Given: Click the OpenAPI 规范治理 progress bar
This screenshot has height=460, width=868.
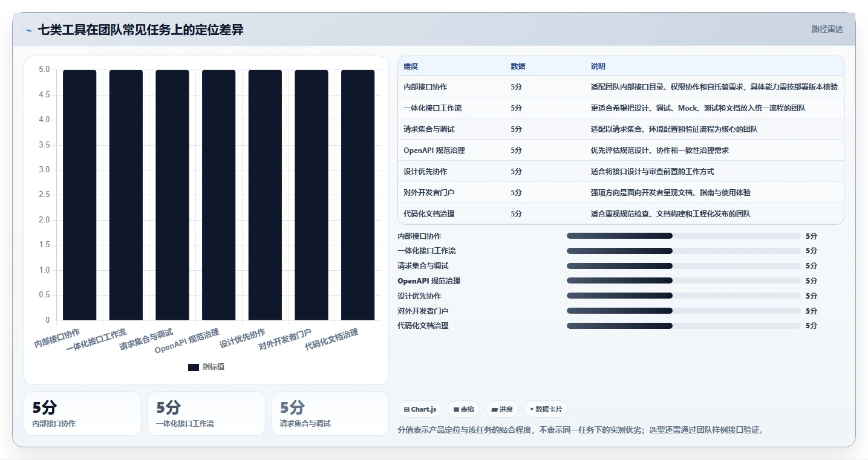Looking at the screenshot, I should [684, 280].
